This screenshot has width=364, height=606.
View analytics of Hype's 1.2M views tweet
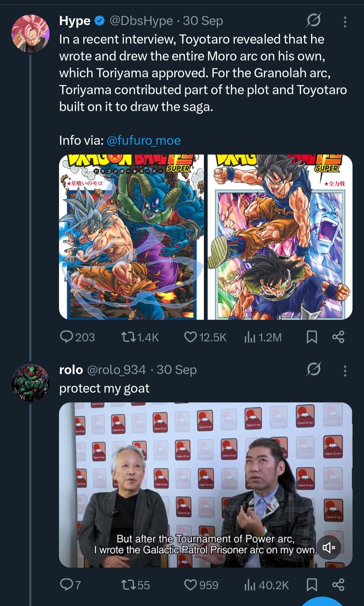(x=249, y=337)
